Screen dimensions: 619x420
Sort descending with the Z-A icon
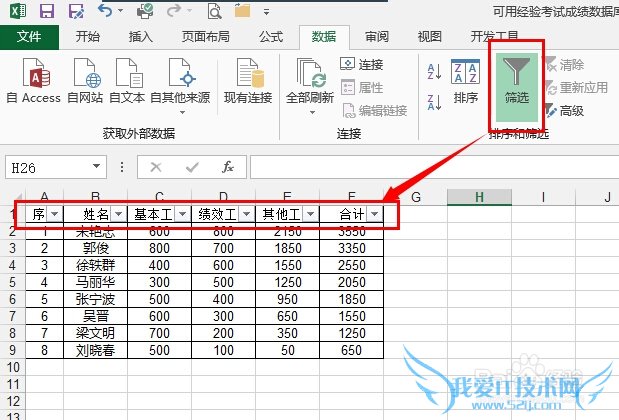coord(434,102)
